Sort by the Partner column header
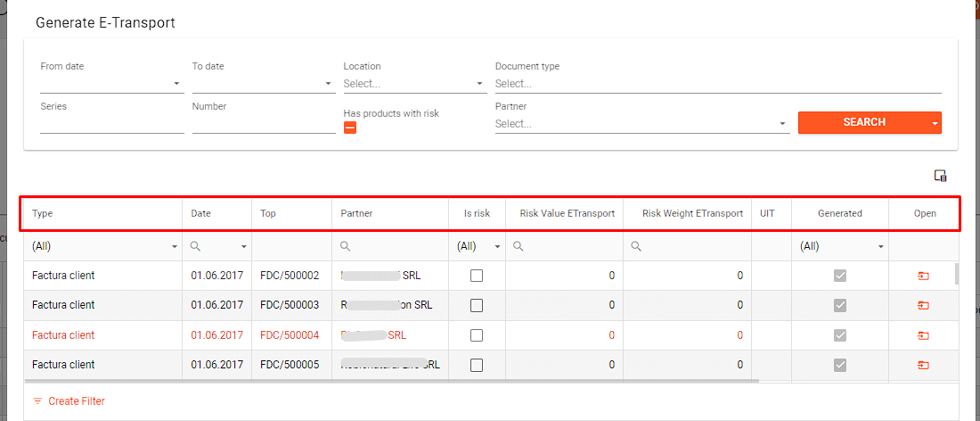Image resolution: width=980 pixels, height=421 pixels. point(356,214)
